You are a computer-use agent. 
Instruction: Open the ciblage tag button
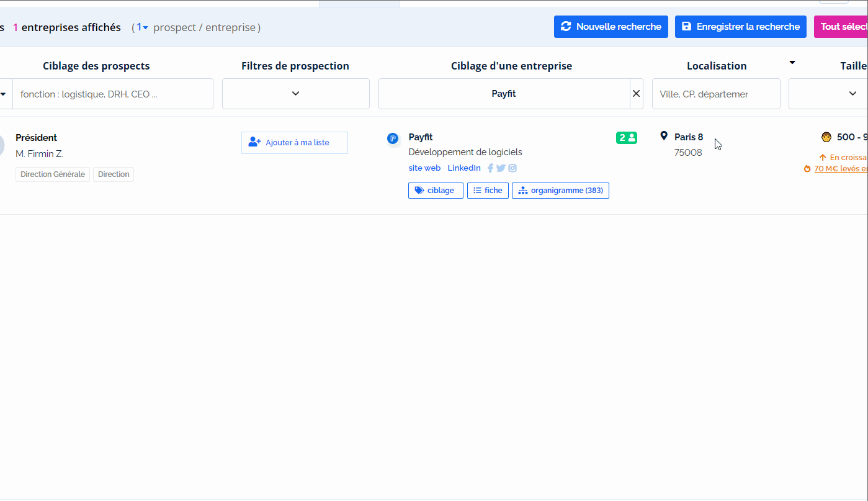tap(436, 191)
